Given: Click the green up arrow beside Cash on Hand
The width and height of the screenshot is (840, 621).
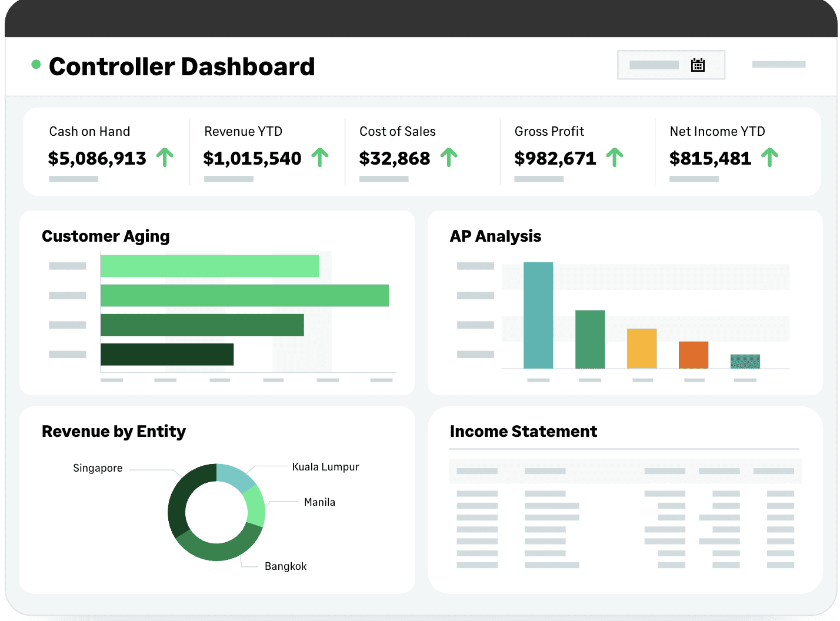Looking at the screenshot, I should [x=165, y=158].
